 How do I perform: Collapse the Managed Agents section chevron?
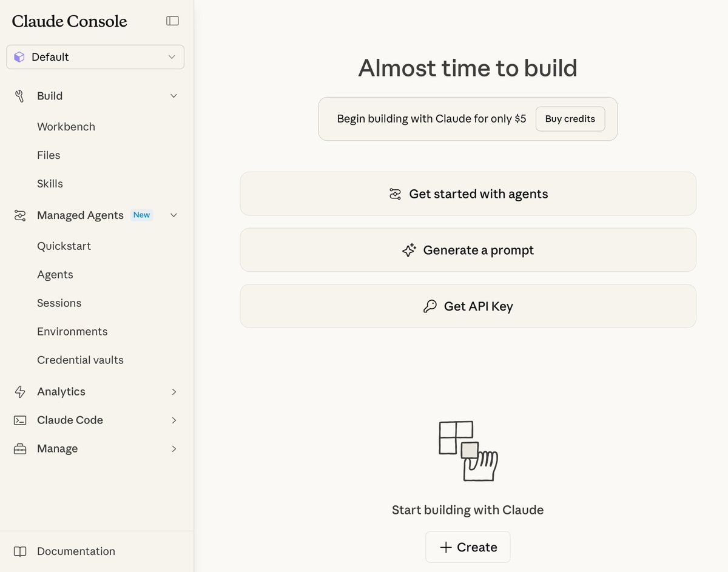tap(174, 215)
